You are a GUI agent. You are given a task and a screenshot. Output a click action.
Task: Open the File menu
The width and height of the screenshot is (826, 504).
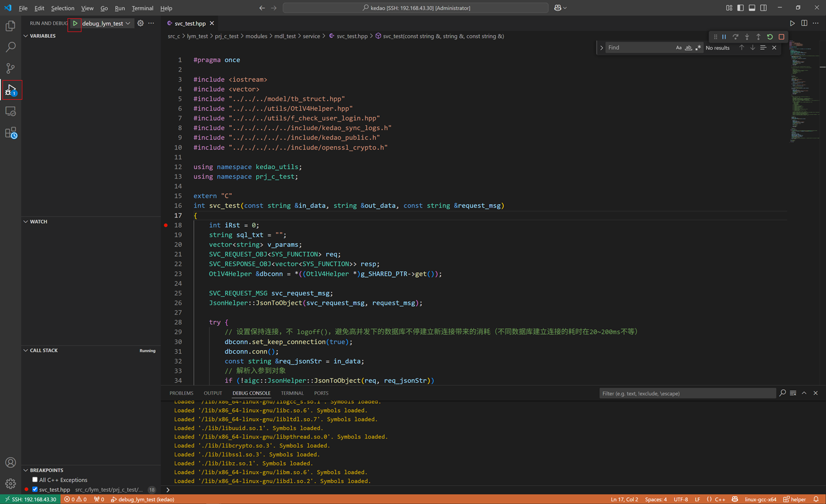pos(23,8)
